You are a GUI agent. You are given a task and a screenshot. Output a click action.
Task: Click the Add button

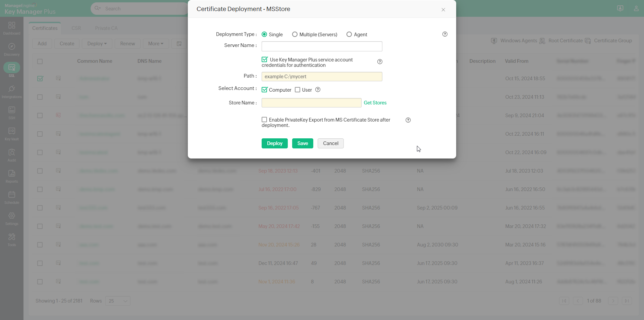pos(42,44)
